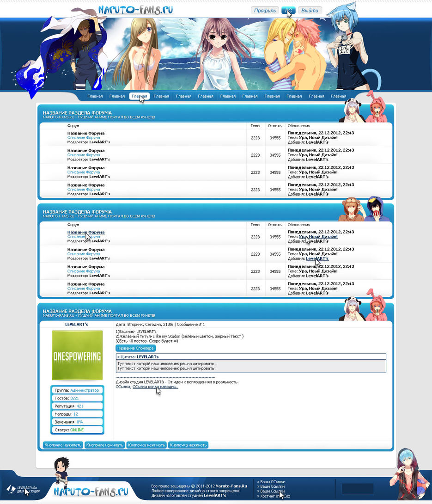Open the underlined Ваши Ссылки footer link
The height and width of the screenshot is (504, 432).
[x=273, y=491]
